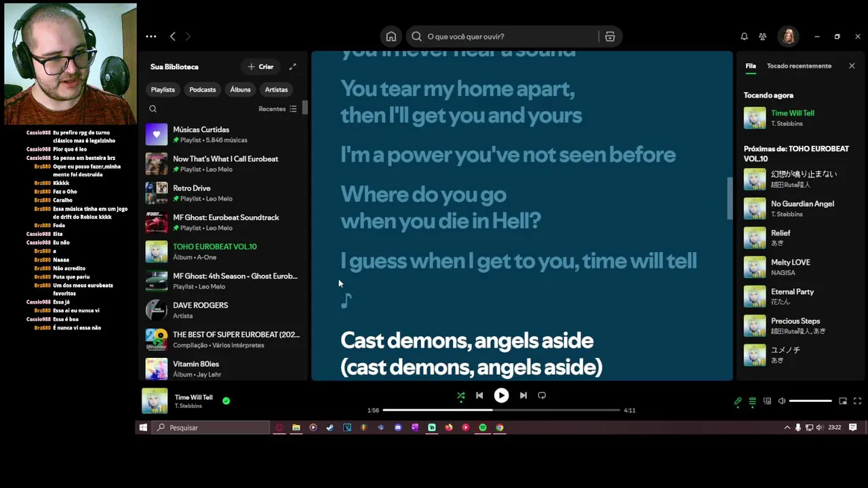Switch to the Fila tab

tap(751, 66)
